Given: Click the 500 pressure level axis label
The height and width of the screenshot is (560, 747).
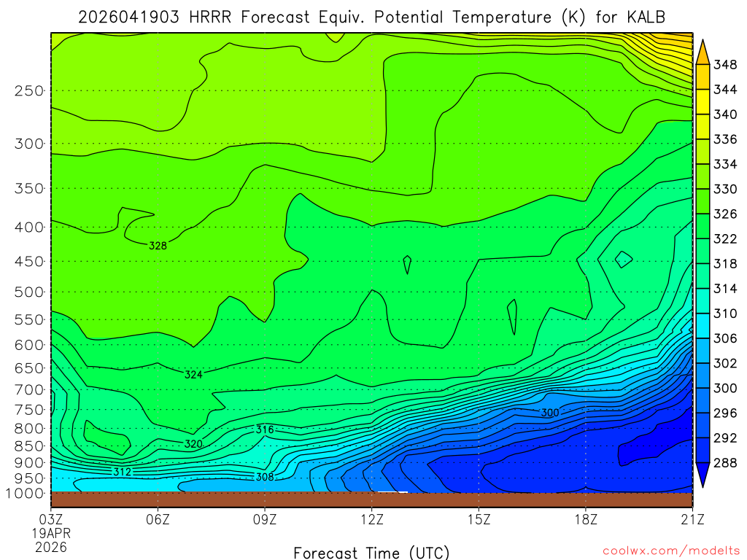Looking at the screenshot, I should point(29,292).
